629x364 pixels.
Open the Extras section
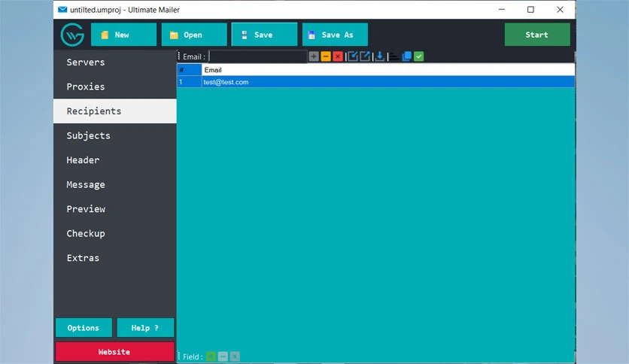(114, 258)
